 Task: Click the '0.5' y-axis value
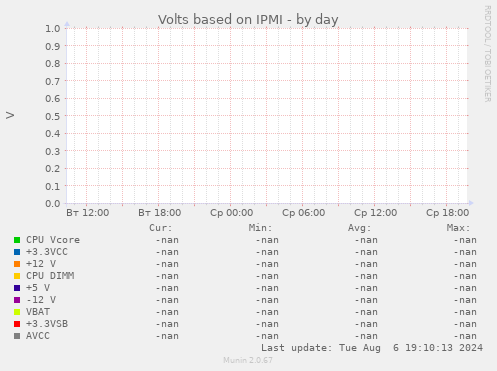click(x=53, y=116)
